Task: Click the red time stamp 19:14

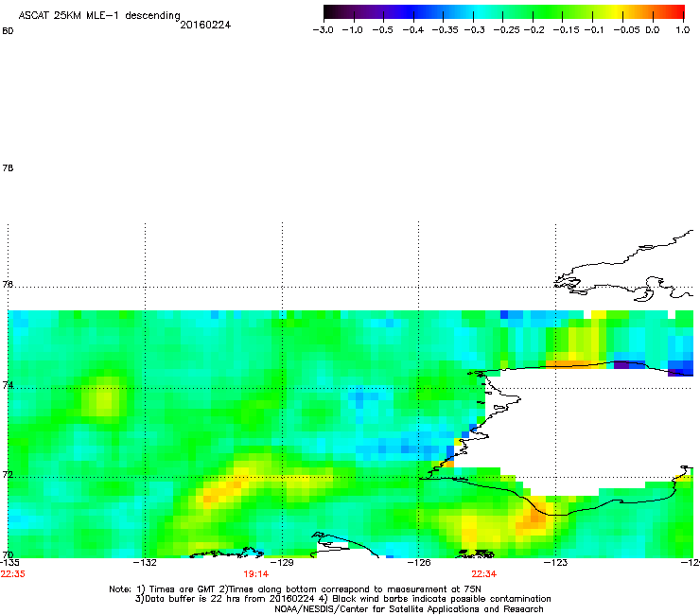Action: [255, 574]
